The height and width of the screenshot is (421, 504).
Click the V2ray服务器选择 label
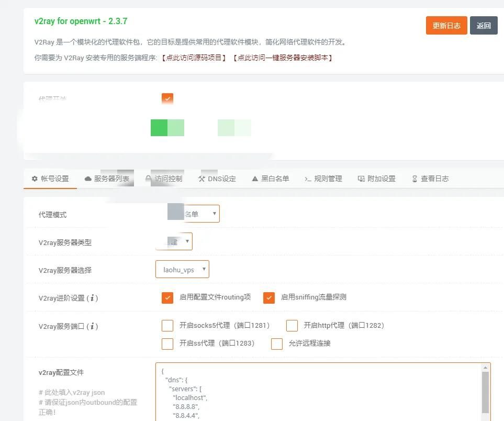65,270
